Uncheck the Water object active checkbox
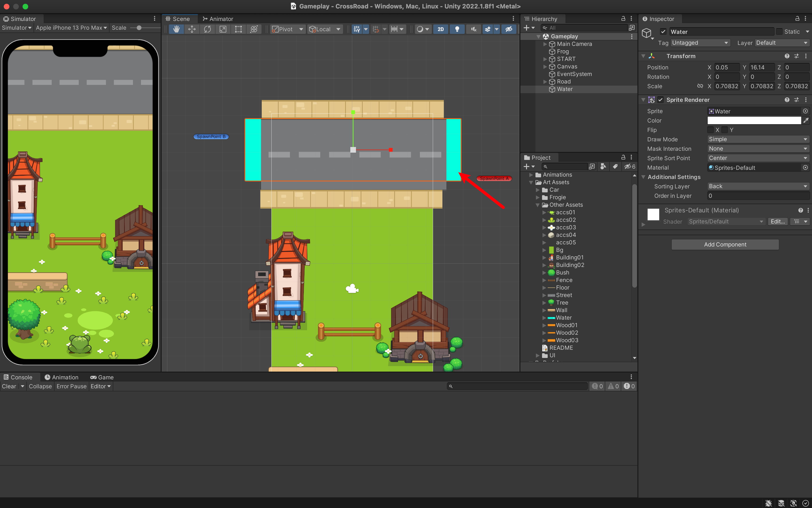Screen dimensions: 812x508 [663, 32]
